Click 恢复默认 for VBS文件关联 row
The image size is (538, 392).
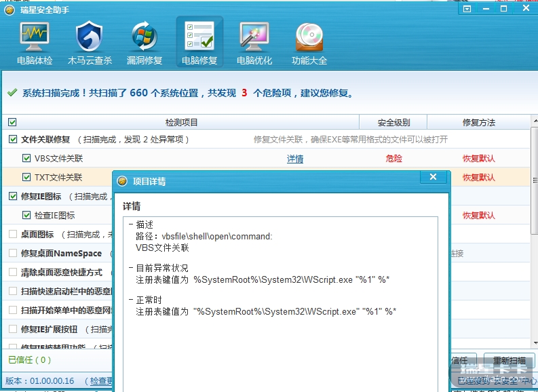479,159
